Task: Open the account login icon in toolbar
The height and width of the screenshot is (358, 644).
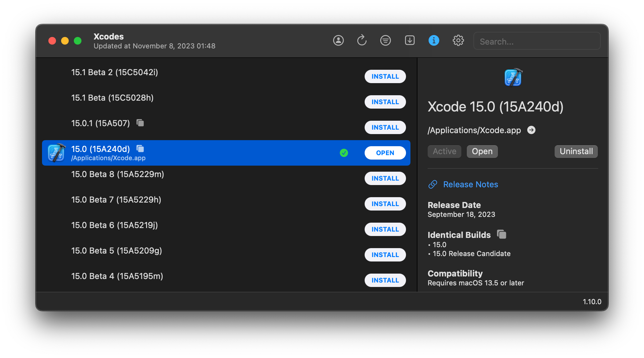Action: click(x=338, y=40)
